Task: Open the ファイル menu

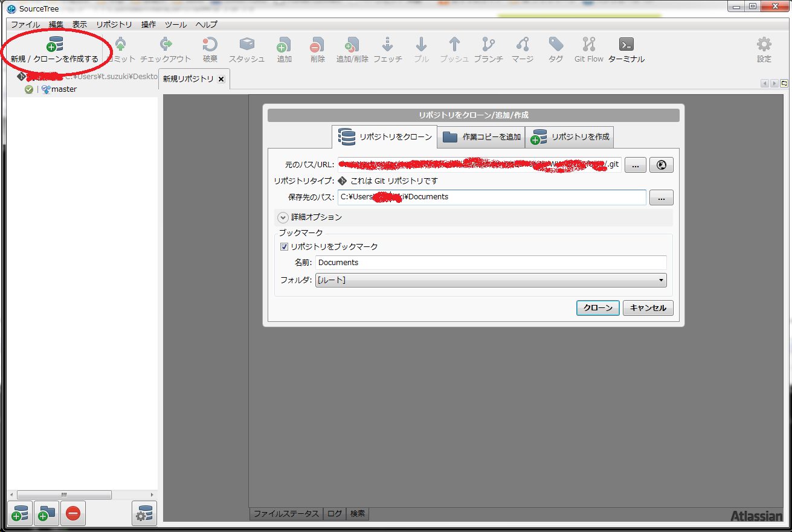Action: (25, 25)
